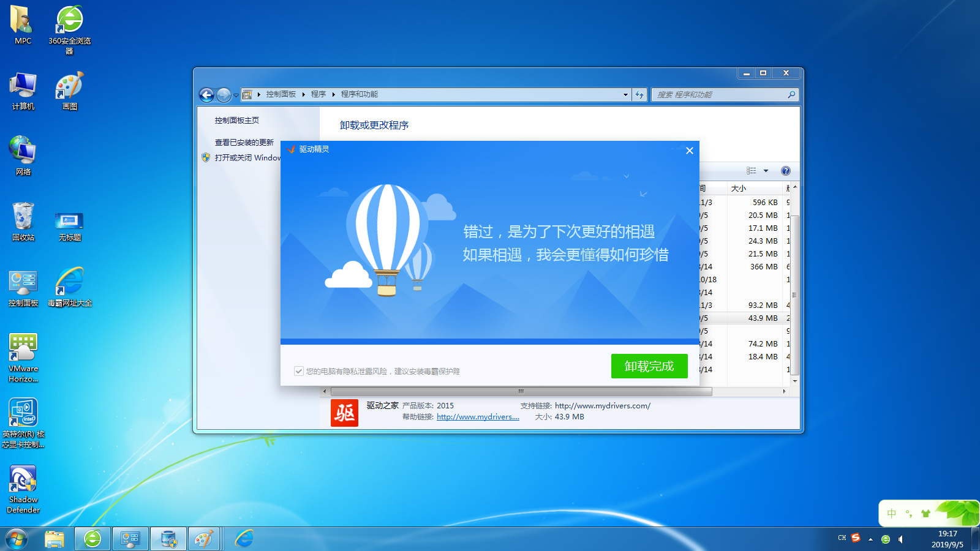Open the 控制面板主页 link
The image size is (980, 551).
[x=237, y=121]
